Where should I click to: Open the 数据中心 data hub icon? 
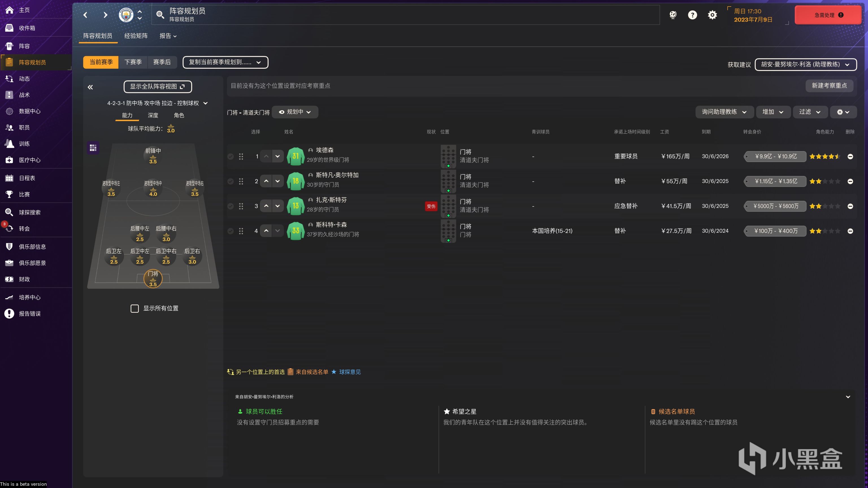[9, 111]
